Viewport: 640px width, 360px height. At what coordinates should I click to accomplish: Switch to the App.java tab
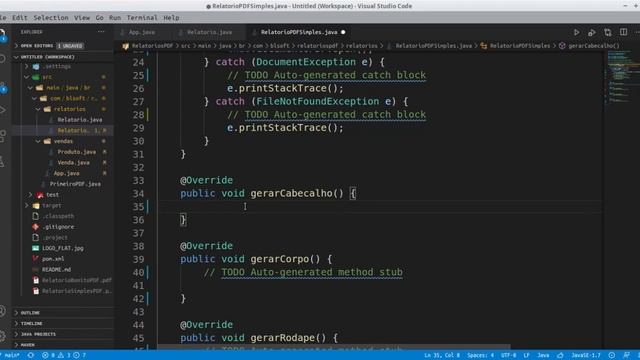click(141, 32)
